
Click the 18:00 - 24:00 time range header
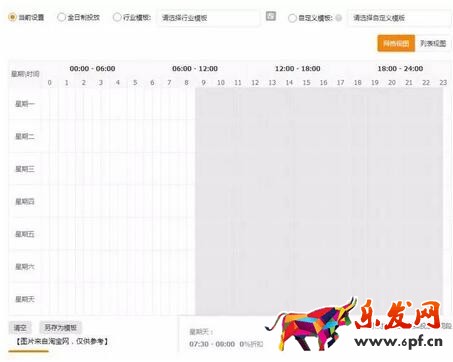coord(400,69)
